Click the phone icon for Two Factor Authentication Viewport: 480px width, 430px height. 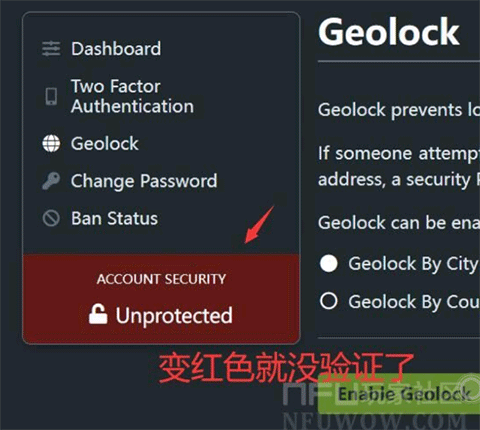(51, 97)
